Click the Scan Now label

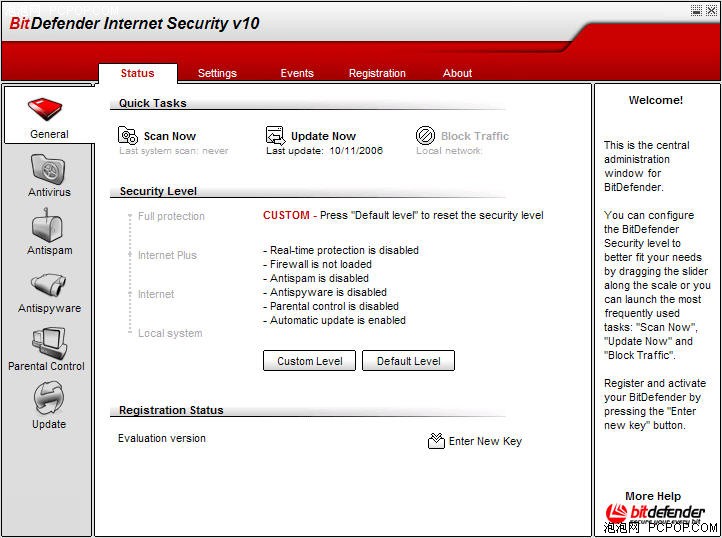(x=169, y=136)
